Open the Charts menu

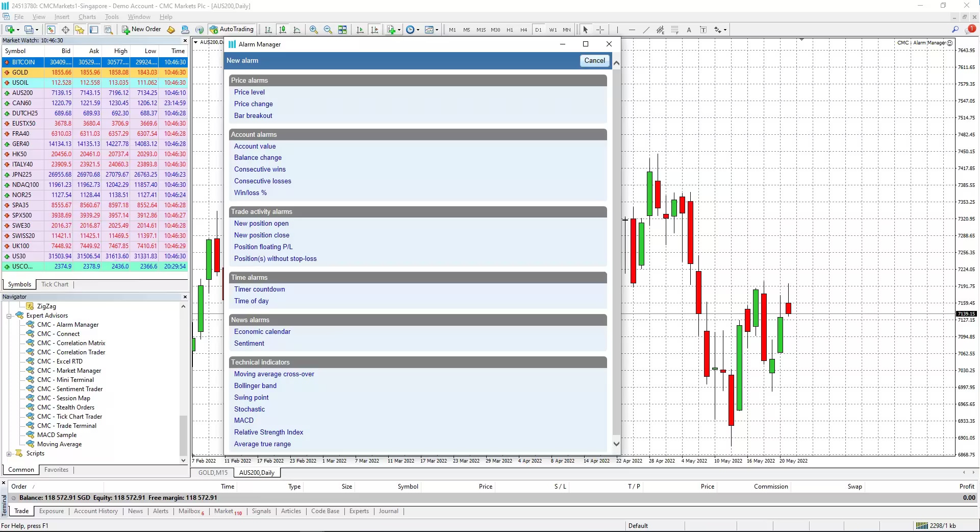click(87, 17)
